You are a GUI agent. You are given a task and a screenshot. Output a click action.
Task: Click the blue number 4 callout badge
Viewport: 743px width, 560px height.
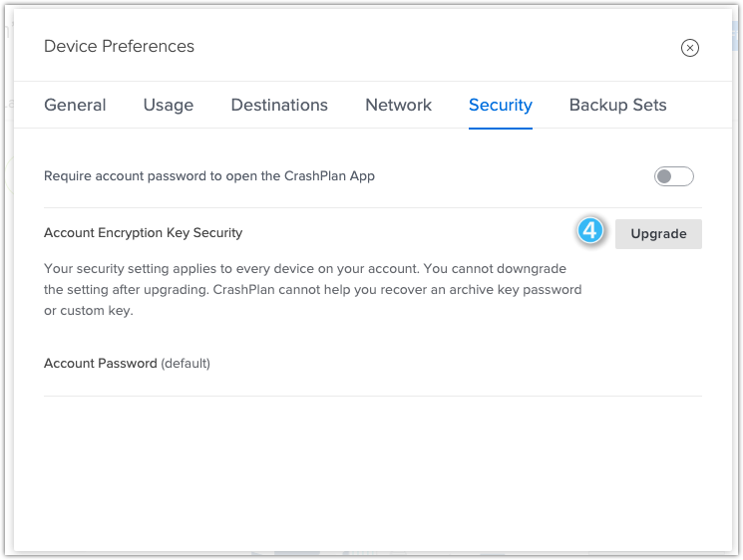pos(590,231)
